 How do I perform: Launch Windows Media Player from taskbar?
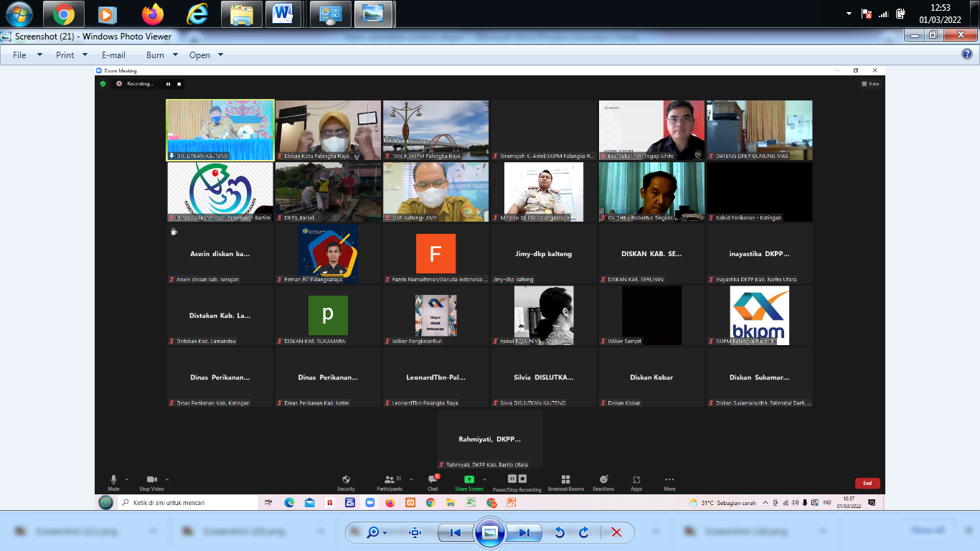[x=107, y=14]
